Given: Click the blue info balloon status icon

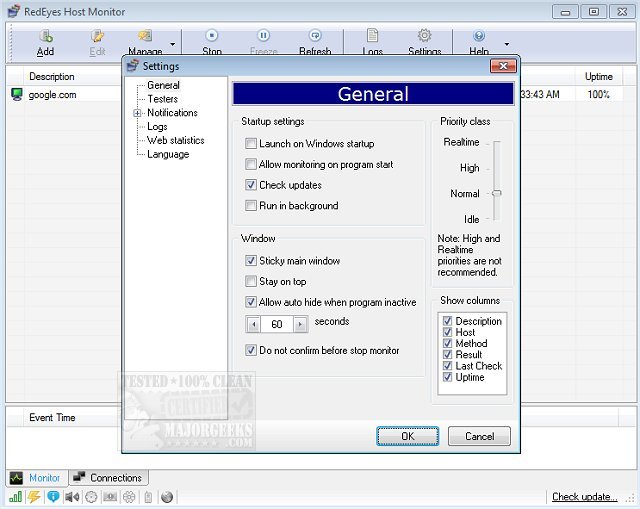Looking at the screenshot, I should [53, 497].
